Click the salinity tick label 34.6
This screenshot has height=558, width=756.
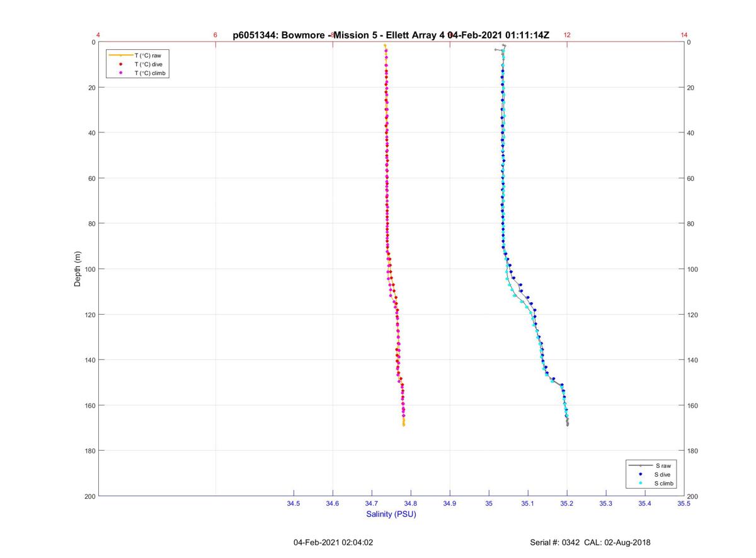[x=333, y=504]
